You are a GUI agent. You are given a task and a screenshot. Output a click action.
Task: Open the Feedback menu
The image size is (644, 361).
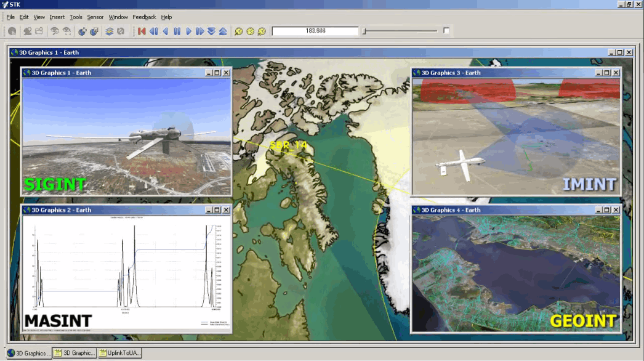pos(144,17)
